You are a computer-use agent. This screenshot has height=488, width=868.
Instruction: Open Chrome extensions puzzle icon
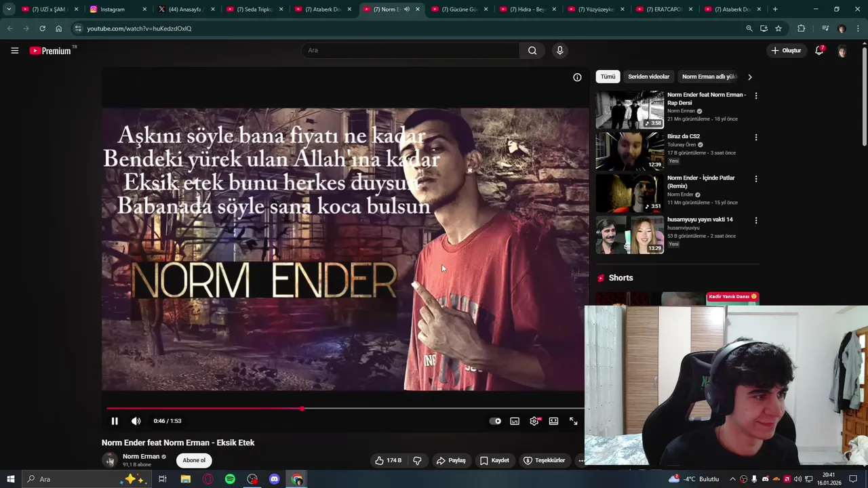click(x=801, y=28)
